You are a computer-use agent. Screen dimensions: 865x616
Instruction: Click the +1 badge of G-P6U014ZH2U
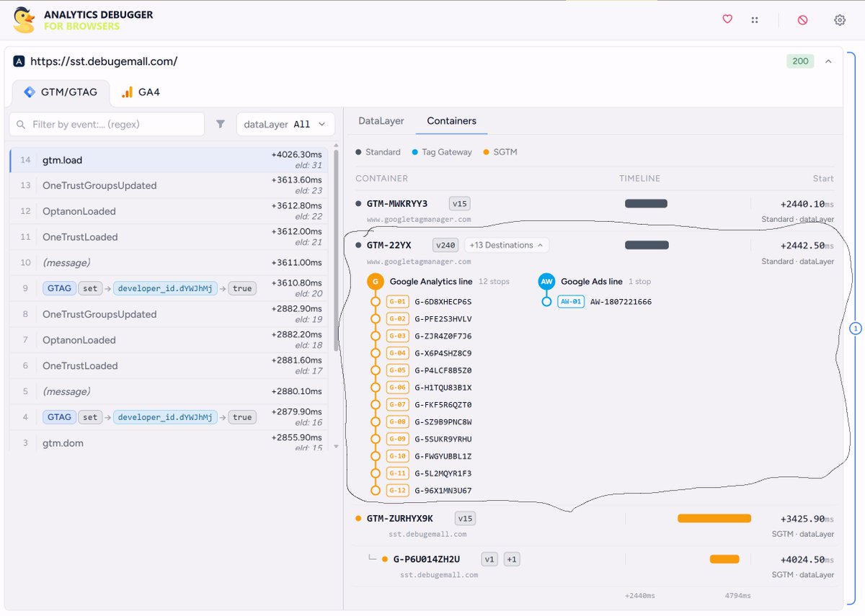[x=511, y=559]
